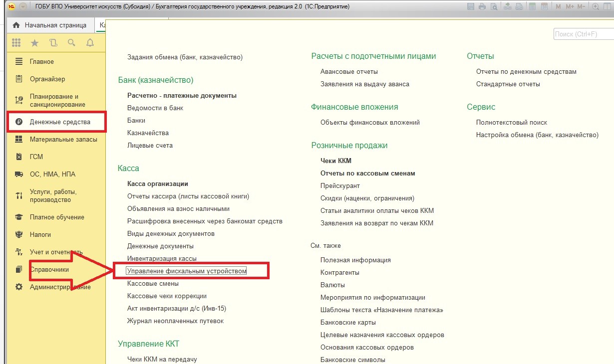
Task: Open Банки list
Action: pyautogui.click(x=136, y=120)
